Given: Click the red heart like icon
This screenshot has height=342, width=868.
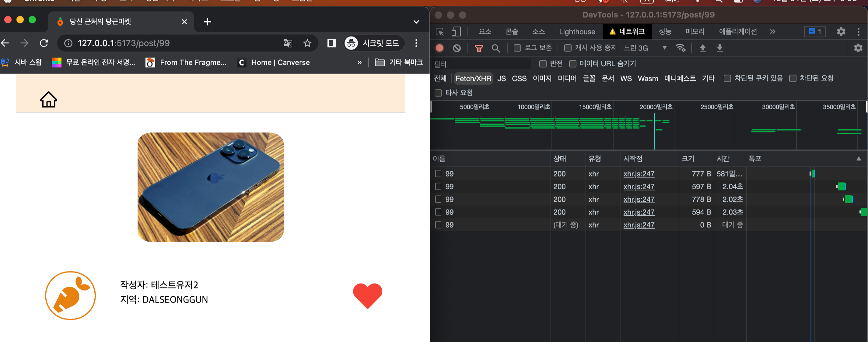Looking at the screenshot, I should pyautogui.click(x=367, y=295).
